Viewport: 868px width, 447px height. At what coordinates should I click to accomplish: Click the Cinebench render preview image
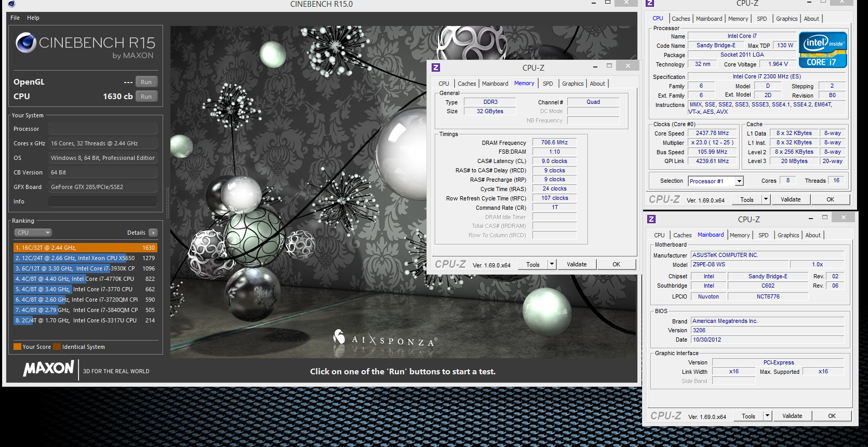pyautogui.click(x=403, y=192)
